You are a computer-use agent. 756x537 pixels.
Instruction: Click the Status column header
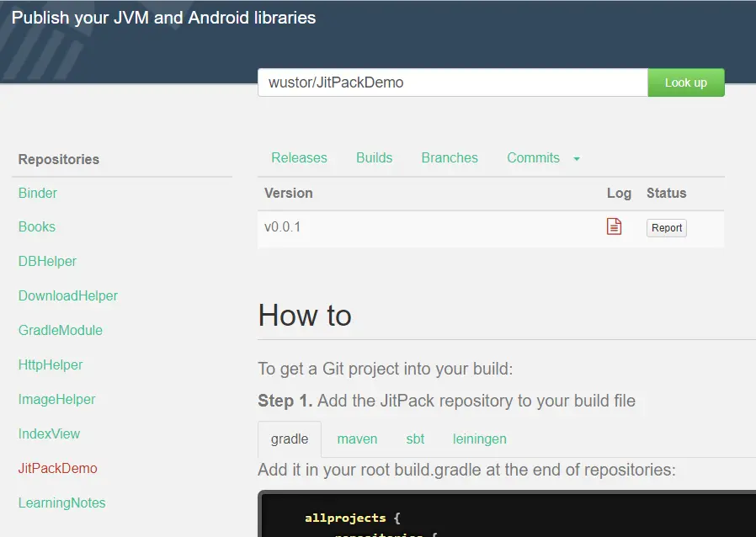pyautogui.click(x=666, y=194)
